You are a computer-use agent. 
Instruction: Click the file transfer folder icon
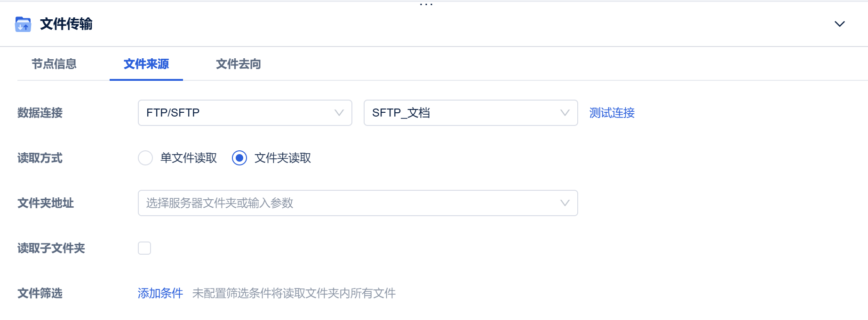[23, 24]
